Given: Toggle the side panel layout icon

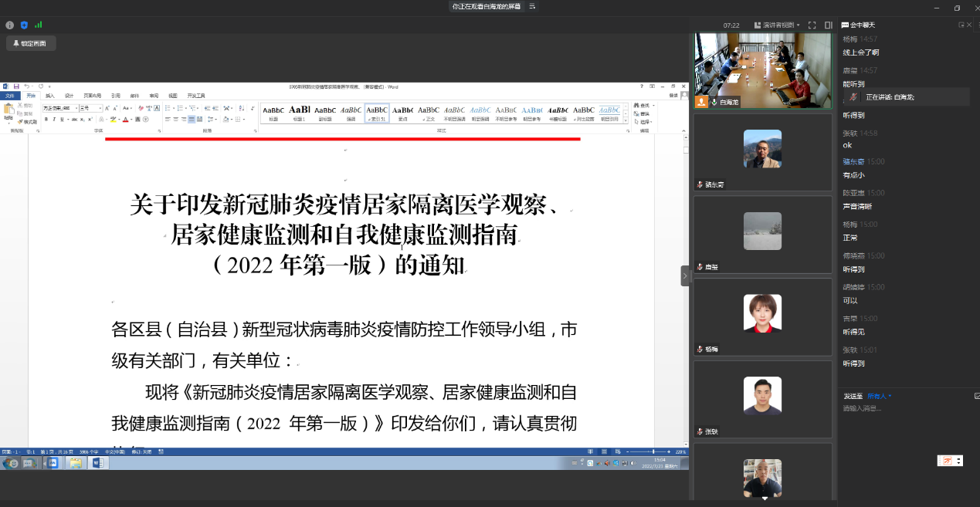Looking at the screenshot, I should click(x=828, y=25).
